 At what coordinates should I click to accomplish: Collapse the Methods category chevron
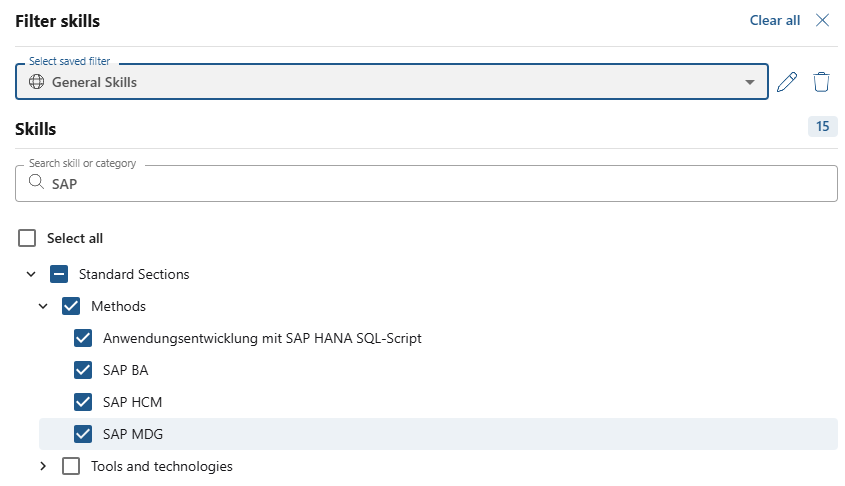43,306
